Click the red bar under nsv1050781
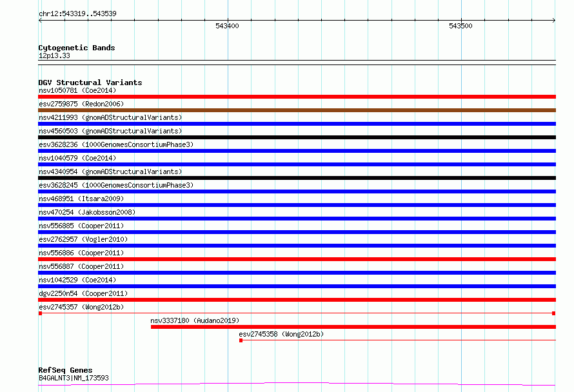The width and height of the screenshot is (574, 392). click(x=297, y=97)
